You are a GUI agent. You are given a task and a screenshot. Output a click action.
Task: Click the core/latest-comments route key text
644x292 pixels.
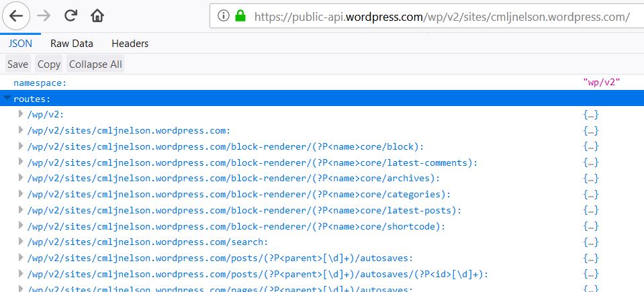point(252,163)
